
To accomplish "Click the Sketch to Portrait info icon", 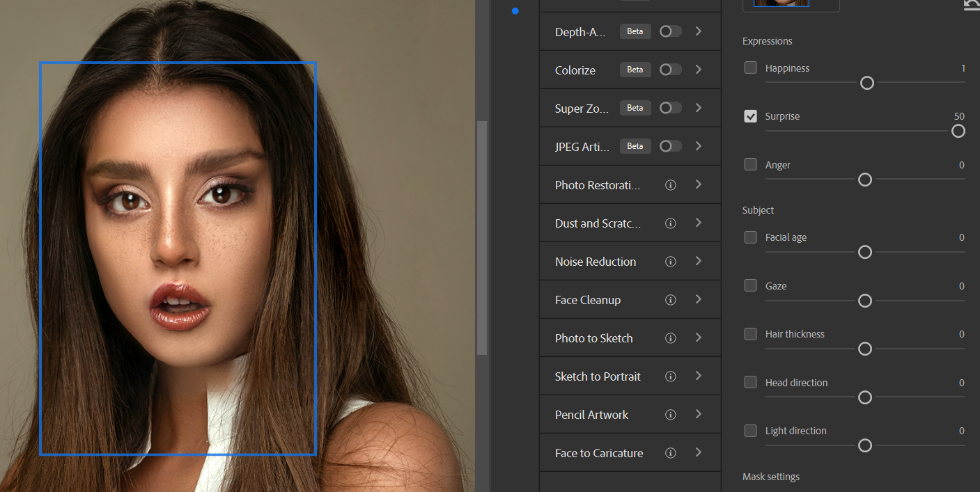I will [671, 376].
